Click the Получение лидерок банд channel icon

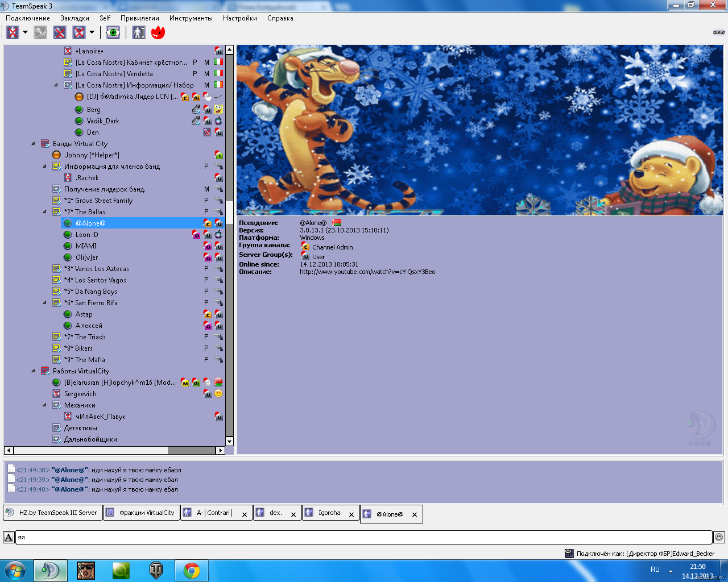pyautogui.click(x=56, y=189)
